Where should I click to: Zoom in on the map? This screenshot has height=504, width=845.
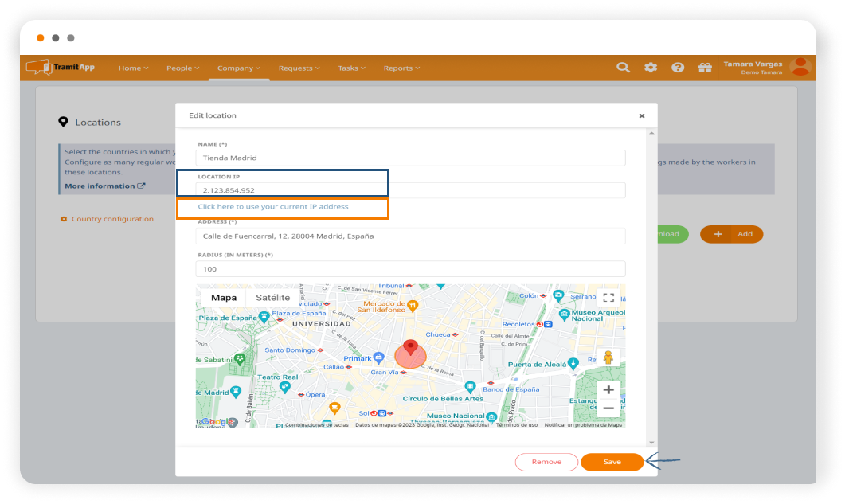click(608, 389)
